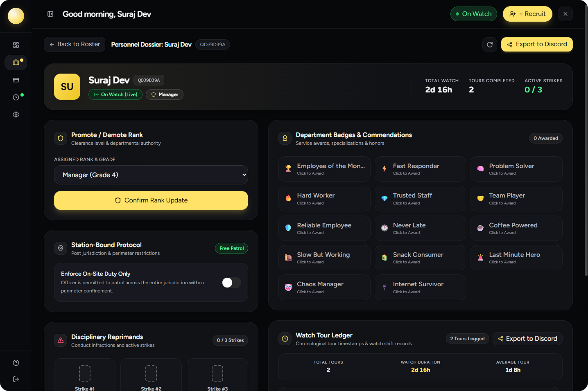Award the Trusted Staff badge
Image resolution: width=588 pixels, height=391 pixels.
pyautogui.click(x=421, y=198)
